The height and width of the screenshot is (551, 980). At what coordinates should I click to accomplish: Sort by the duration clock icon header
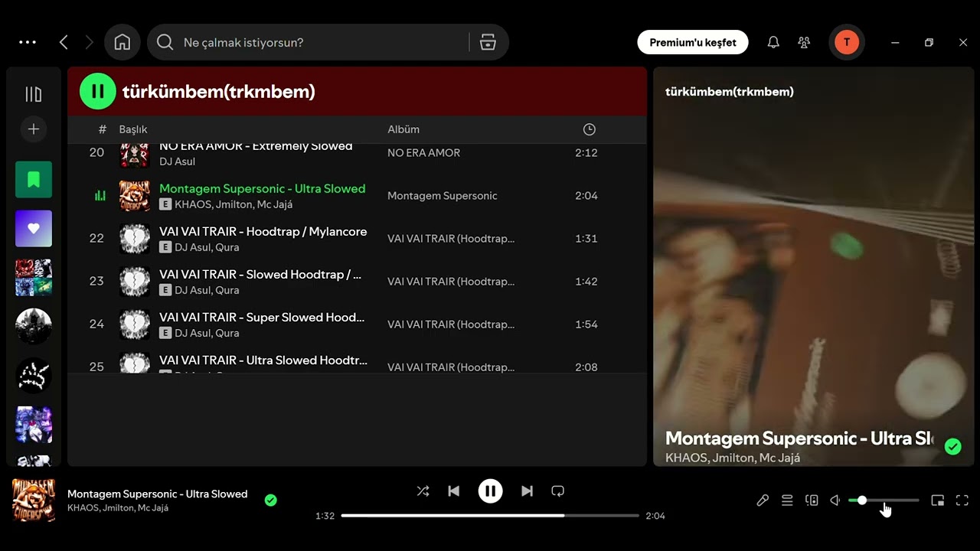[589, 129]
